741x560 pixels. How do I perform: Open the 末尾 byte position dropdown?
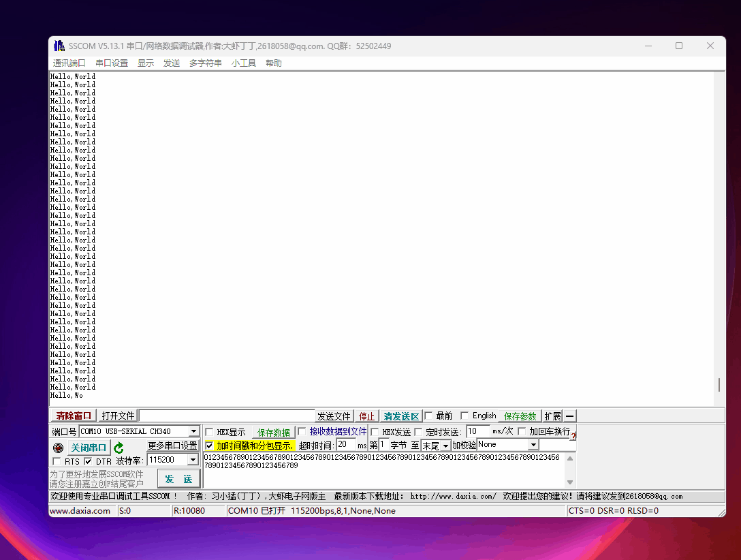445,446
